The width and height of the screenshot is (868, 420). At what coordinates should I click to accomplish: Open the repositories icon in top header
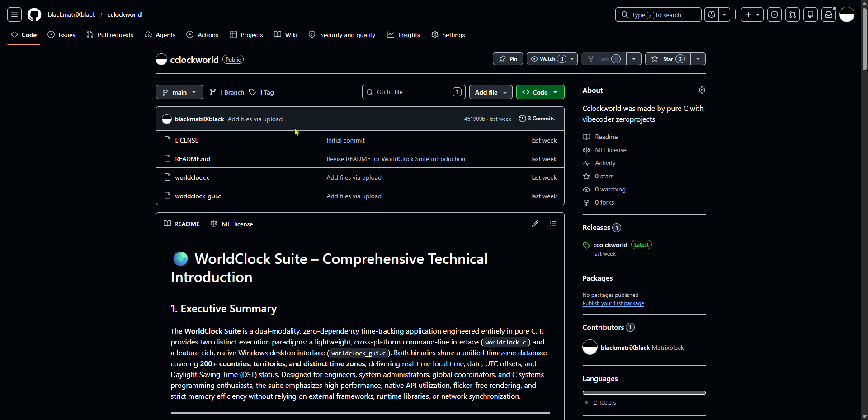(x=811, y=14)
